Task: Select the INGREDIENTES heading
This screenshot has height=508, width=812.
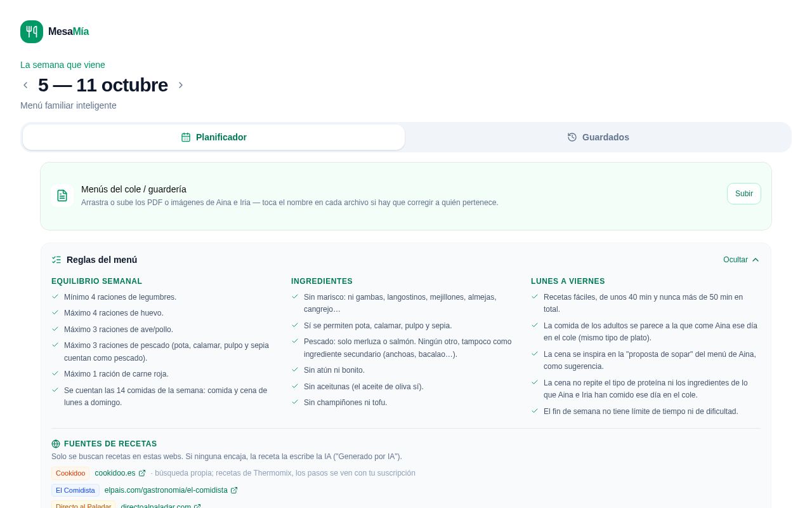Action: tap(322, 281)
